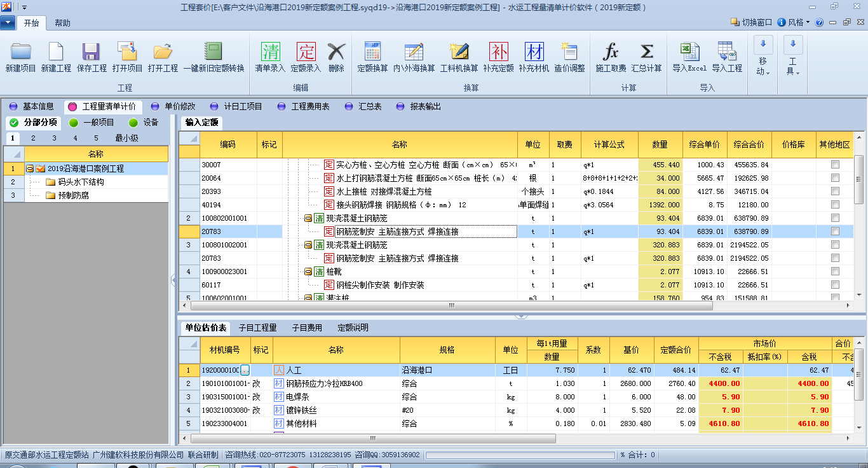
Task: Switch to the 开始 ribbon tab
Action: pyautogui.click(x=31, y=23)
